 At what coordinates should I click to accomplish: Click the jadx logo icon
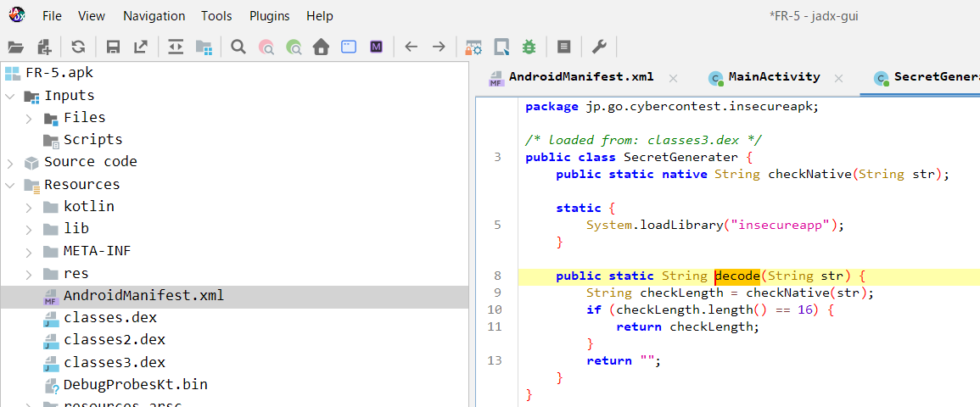[18, 15]
